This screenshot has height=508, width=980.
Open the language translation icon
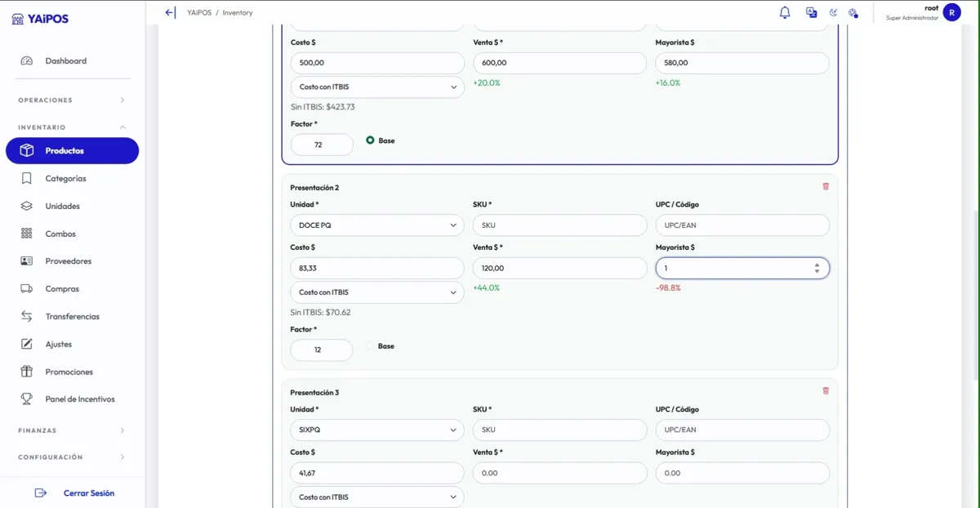811,12
